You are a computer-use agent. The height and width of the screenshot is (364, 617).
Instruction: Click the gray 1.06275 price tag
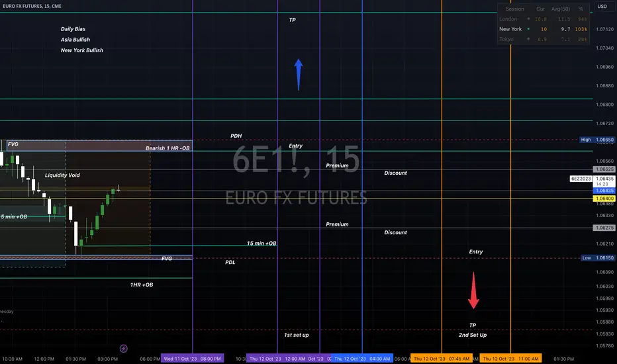click(x=604, y=228)
